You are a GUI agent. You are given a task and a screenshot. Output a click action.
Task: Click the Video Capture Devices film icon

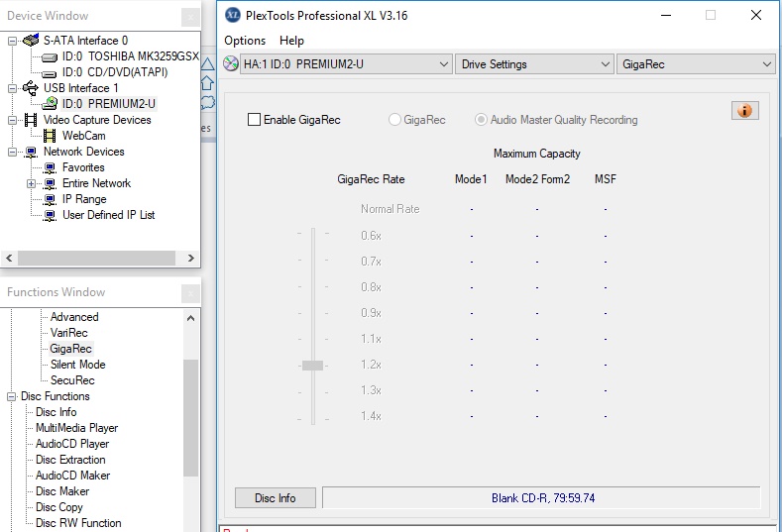31,120
